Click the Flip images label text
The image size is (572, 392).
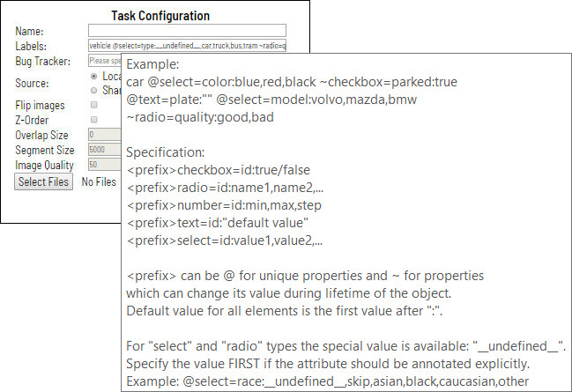click(x=40, y=105)
